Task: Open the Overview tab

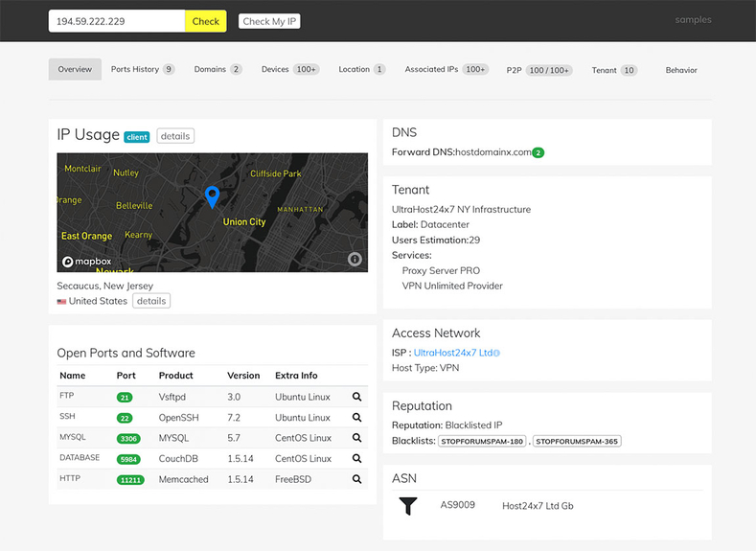Action: 75,69
